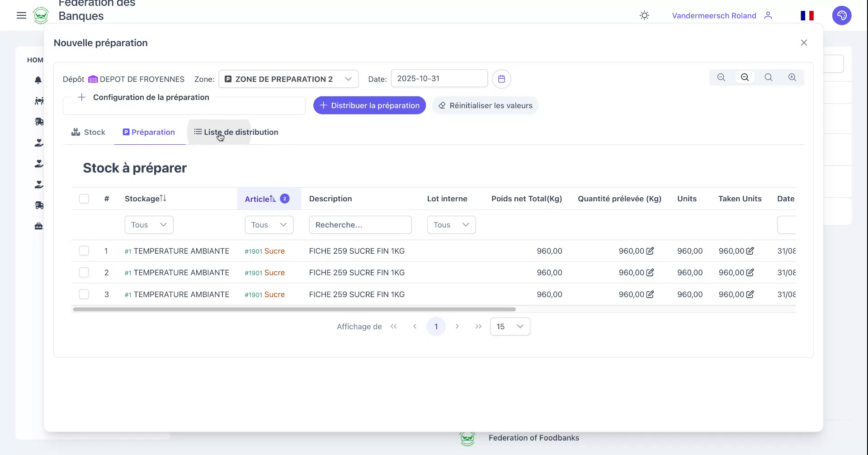The image size is (868, 455).
Task: Open the ZONE DE PREPARATION 2 dropdown
Action: (288, 79)
